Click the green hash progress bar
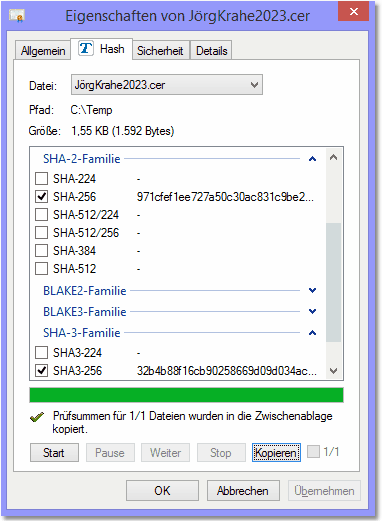382x523 pixels. [x=186, y=395]
